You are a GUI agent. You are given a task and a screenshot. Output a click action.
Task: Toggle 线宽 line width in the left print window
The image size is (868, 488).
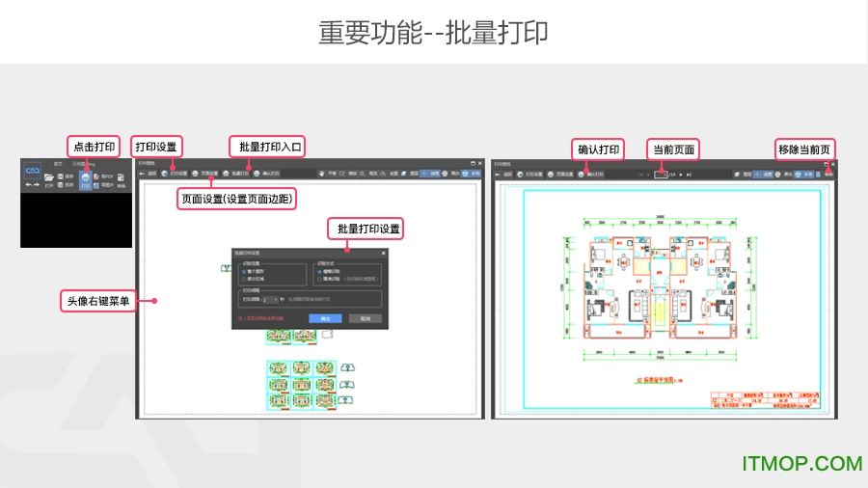430,174
